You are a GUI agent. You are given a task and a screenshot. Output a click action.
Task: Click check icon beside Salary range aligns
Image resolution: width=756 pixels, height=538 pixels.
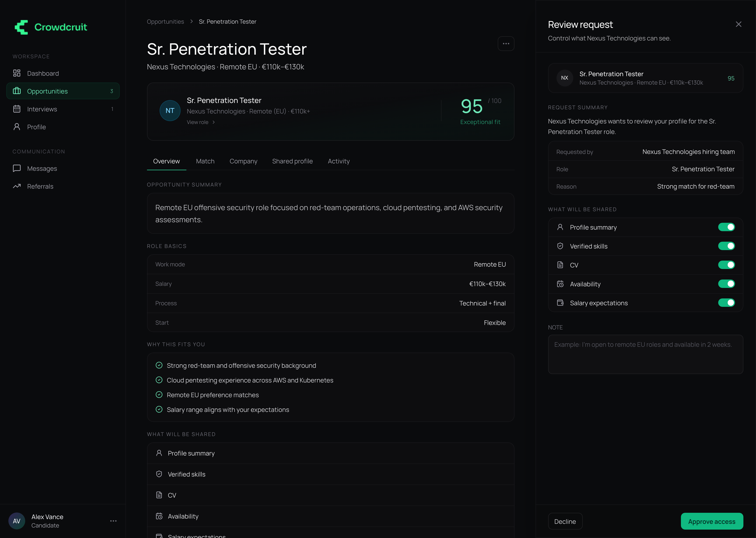159,409
